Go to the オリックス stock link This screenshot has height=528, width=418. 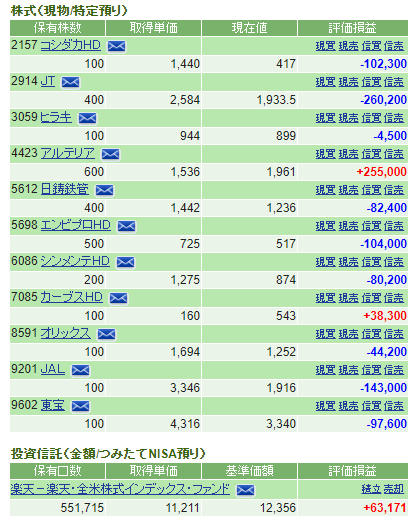[66, 333]
